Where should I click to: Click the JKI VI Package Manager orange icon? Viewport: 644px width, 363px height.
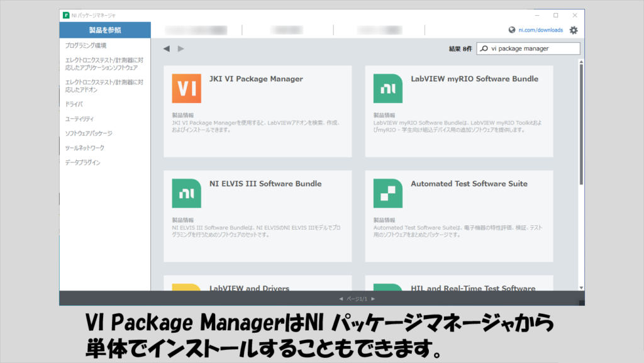tap(186, 89)
